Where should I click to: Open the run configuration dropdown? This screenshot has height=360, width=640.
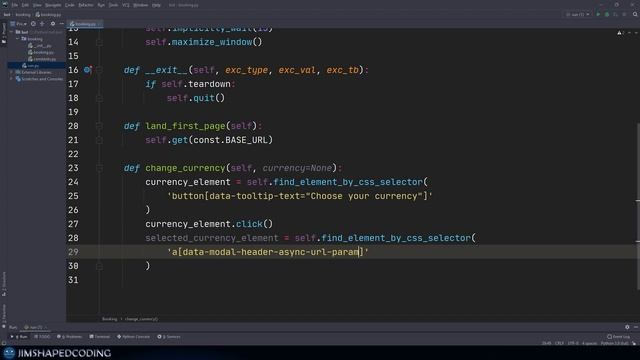tap(578, 15)
